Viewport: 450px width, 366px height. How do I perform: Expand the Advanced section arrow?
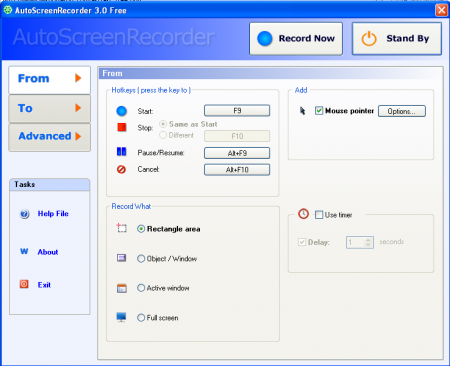pos(78,136)
